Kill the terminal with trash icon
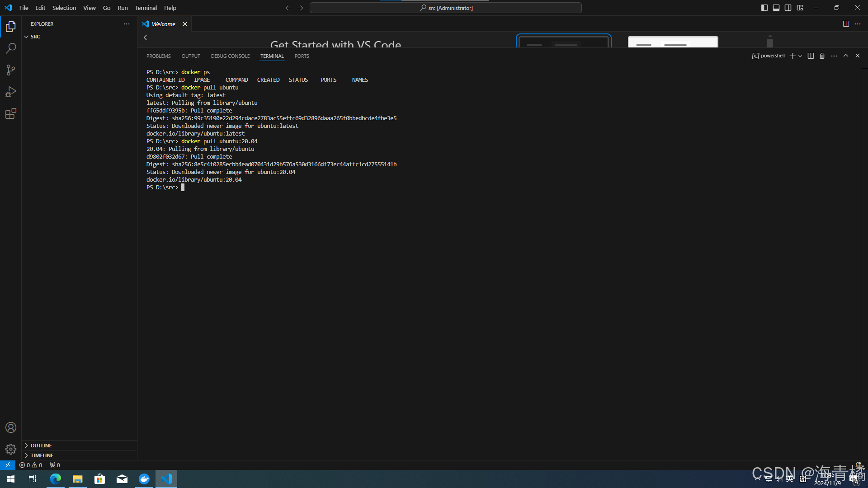868x488 pixels. pos(822,56)
